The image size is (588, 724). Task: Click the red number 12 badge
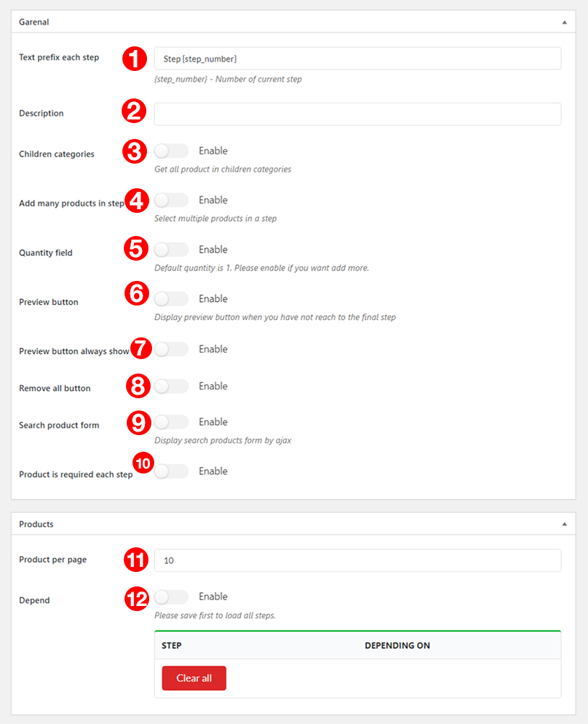click(137, 599)
